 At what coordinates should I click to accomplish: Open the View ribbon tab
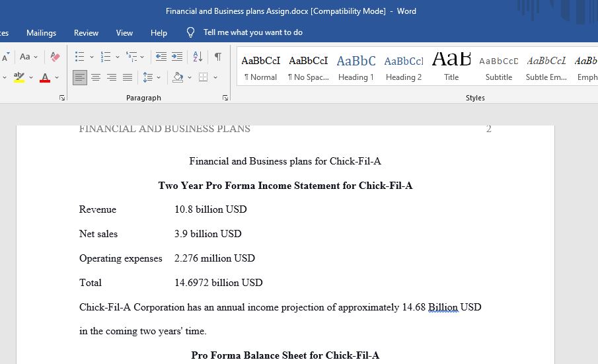(x=124, y=33)
